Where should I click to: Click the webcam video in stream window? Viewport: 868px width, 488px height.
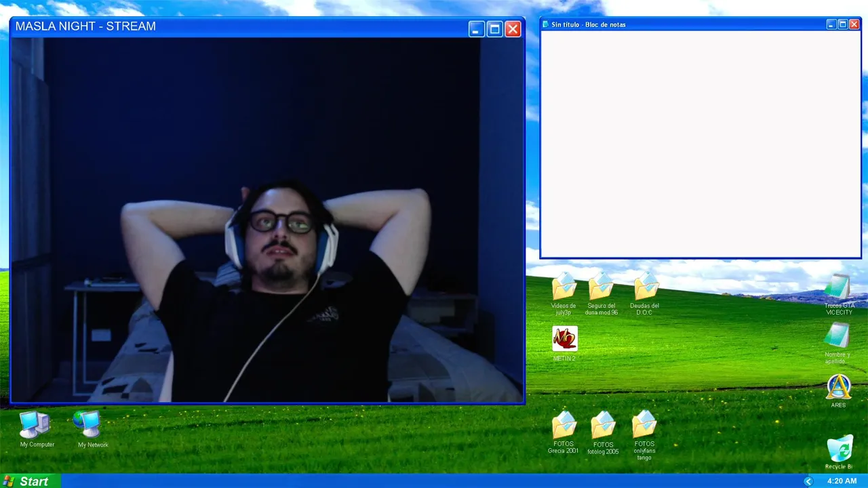click(x=267, y=220)
